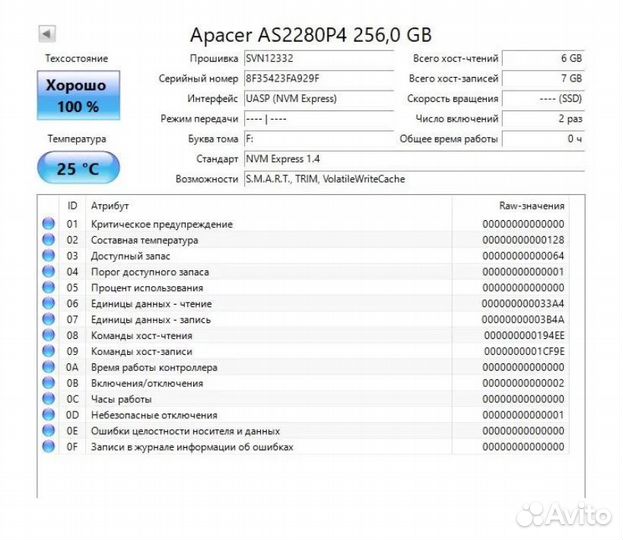
Task: Select the row Команды хост-чтения
Action: [305, 335]
